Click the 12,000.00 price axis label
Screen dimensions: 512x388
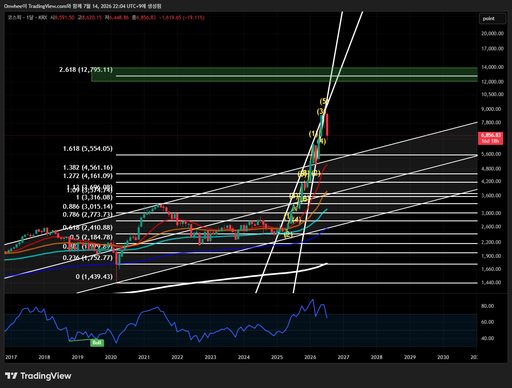(x=492, y=82)
